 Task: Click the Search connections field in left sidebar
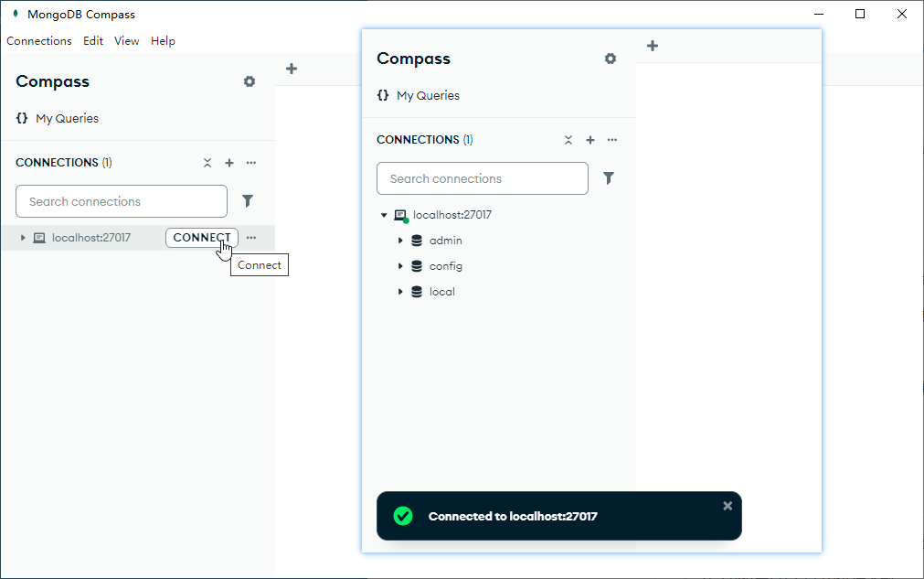click(122, 201)
